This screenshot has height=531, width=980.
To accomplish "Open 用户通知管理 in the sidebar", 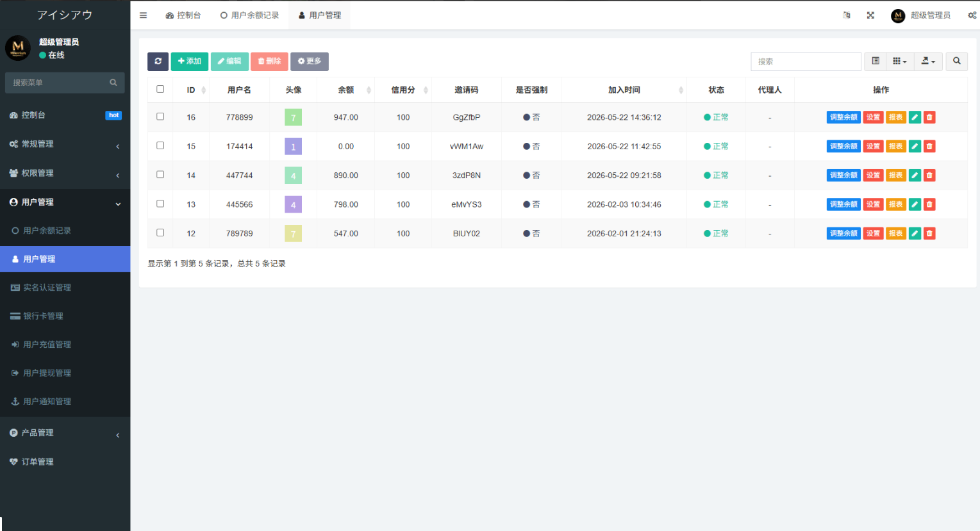I will (x=65, y=402).
